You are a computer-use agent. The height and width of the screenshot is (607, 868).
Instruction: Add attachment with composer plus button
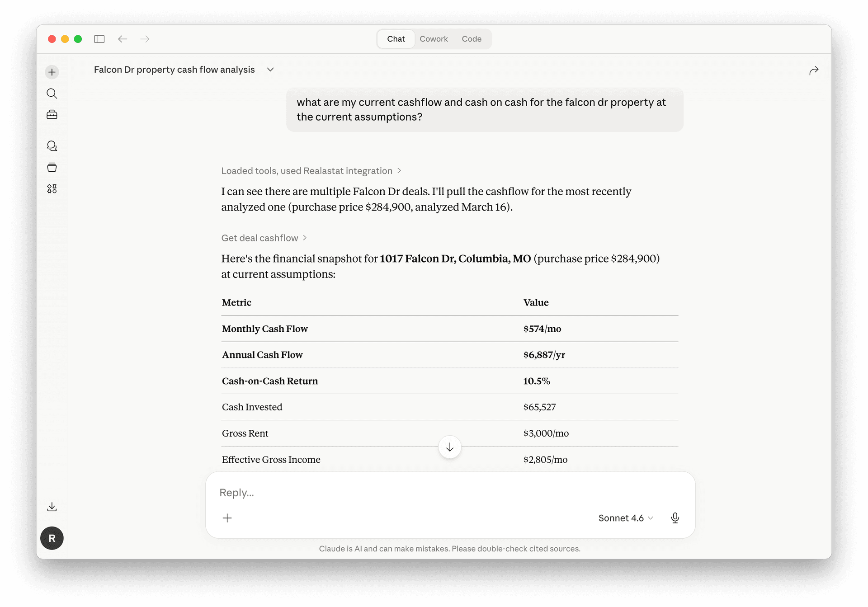(227, 518)
